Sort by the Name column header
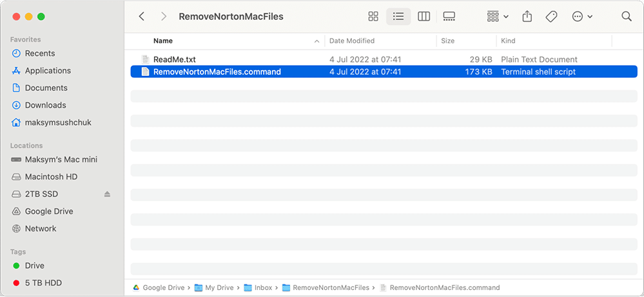 pos(163,41)
